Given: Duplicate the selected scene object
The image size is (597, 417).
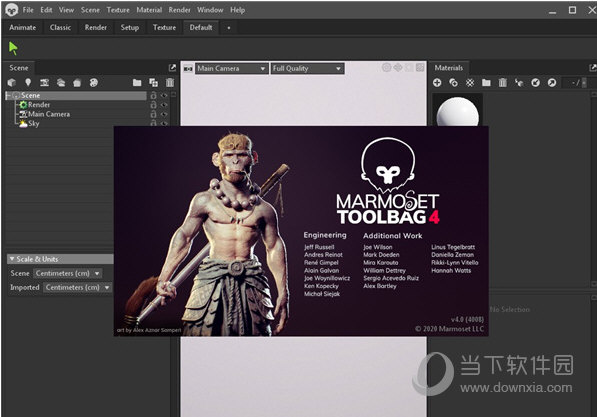Looking at the screenshot, I should click(153, 83).
